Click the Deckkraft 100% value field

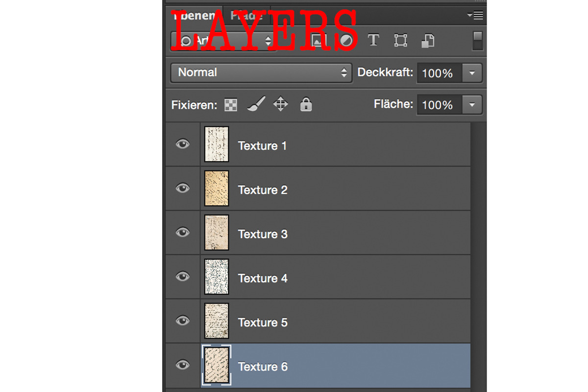pos(439,73)
